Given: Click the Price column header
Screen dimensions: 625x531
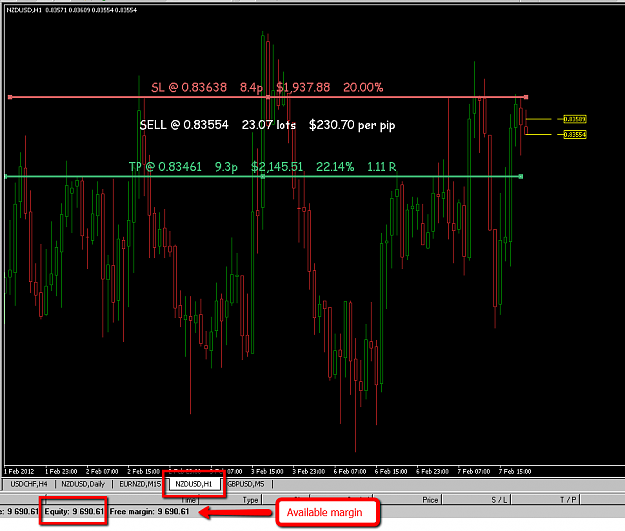Looking at the screenshot, I should coord(430,500).
